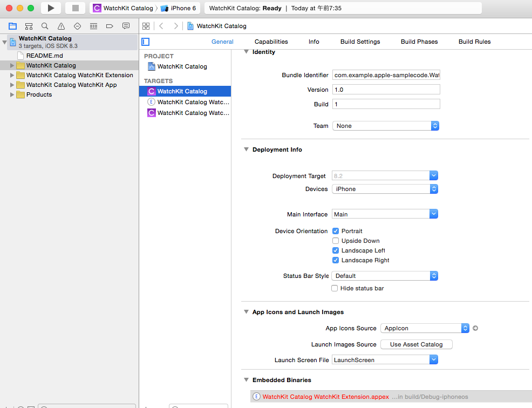Click the Bundle Identifier text field
The image size is (532, 408).
386,75
